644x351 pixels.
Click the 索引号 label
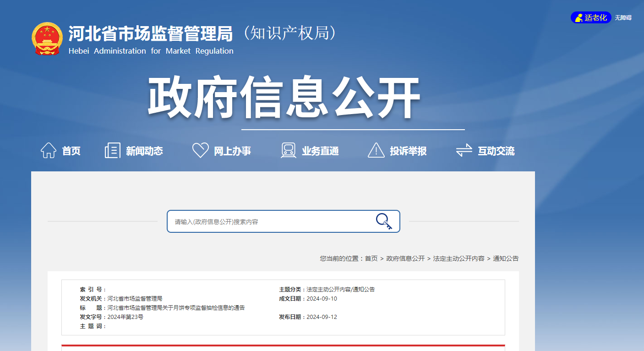point(92,290)
